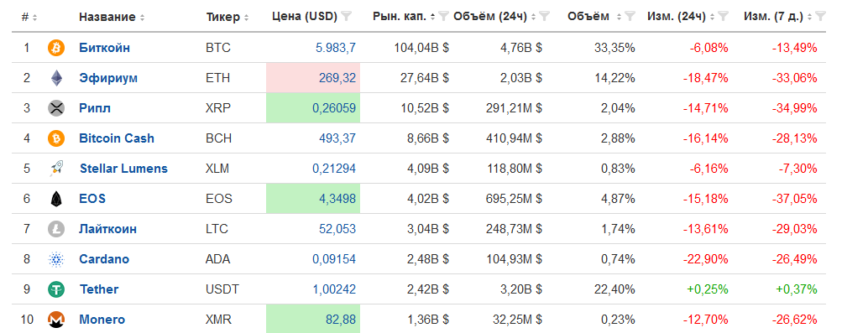
Task: Open the filter funnel for Цена (USD)
Action: coord(347,17)
